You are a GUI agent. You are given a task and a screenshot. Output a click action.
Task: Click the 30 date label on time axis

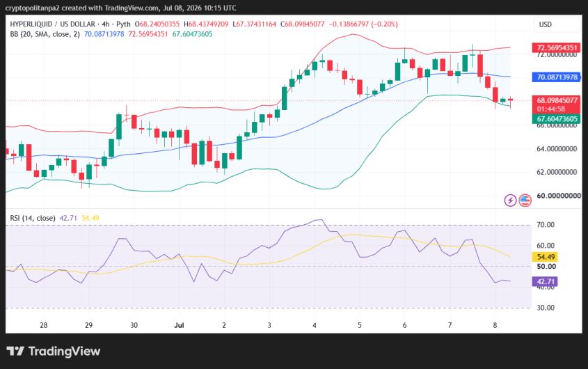(x=134, y=325)
